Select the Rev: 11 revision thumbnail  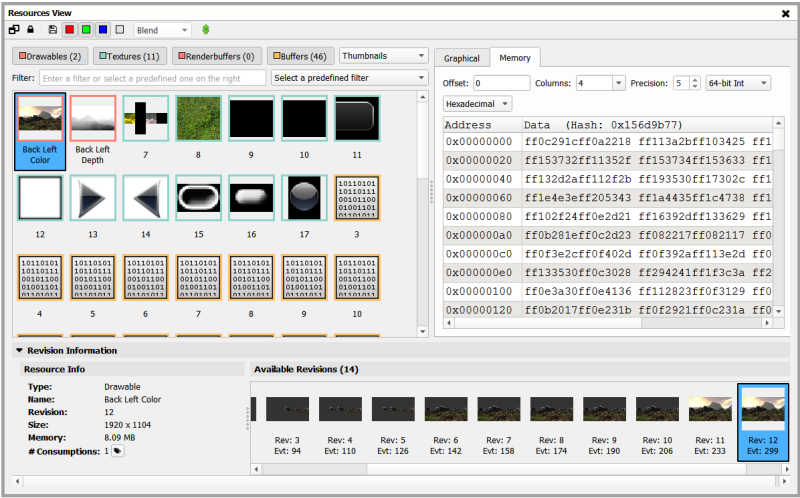(710, 423)
